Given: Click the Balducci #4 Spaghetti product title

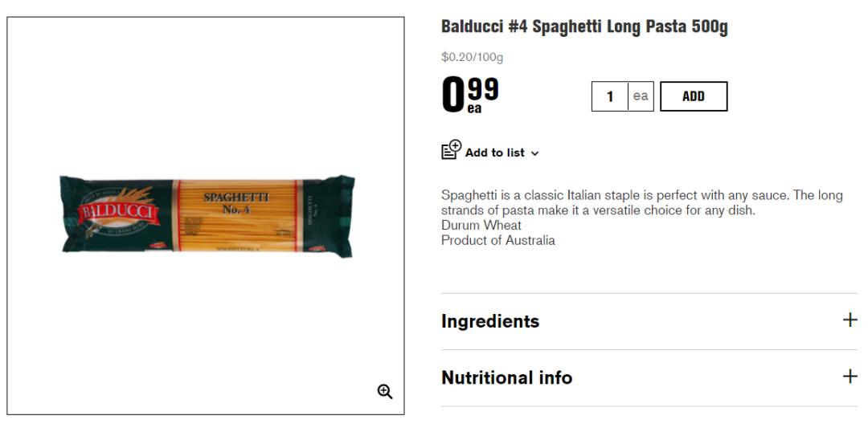Looking at the screenshot, I should tap(584, 27).
